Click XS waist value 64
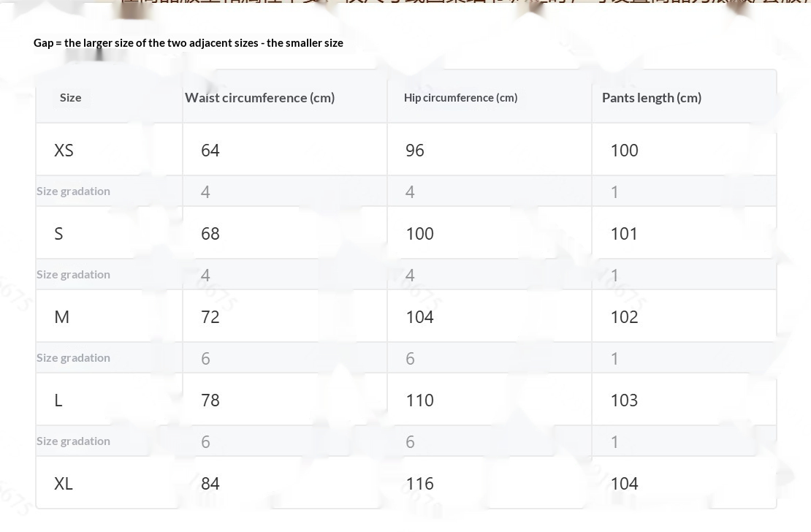 [x=210, y=150]
